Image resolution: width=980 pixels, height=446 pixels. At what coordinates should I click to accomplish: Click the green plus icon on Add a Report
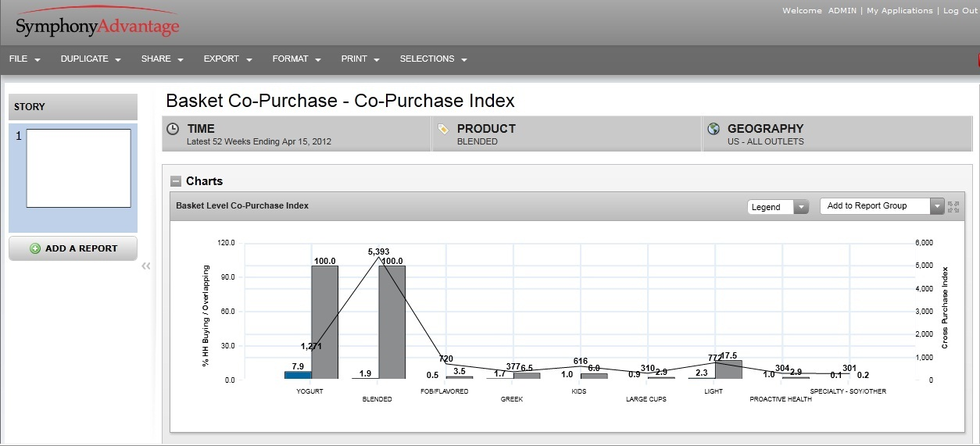[35, 248]
